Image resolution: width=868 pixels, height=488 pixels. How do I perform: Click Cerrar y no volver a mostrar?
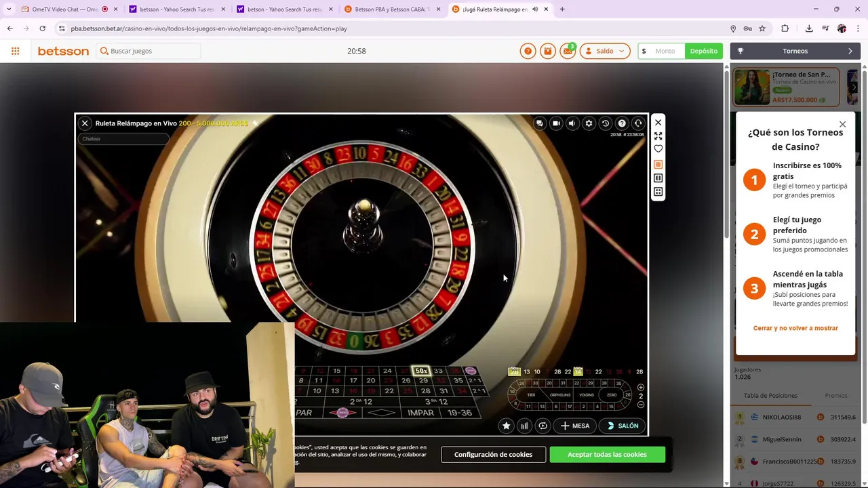[795, 328]
